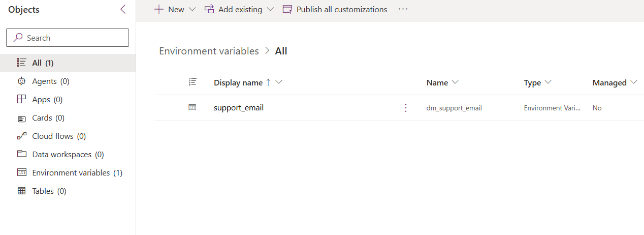The image size is (644, 235).
Task: Open Display name column chevron menu
Action: pyautogui.click(x=278, y=82)
